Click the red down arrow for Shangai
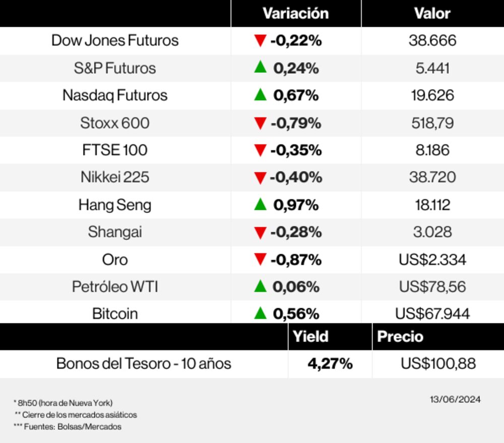 coord(260,232)
